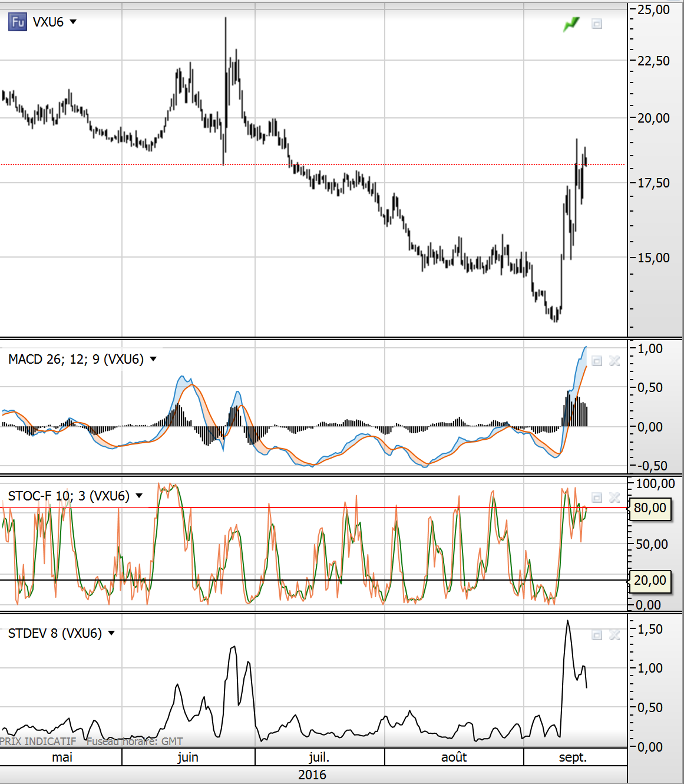Close the STDEV indicator panel
Viewport: 684px width, 784px height.
point(614,635)
